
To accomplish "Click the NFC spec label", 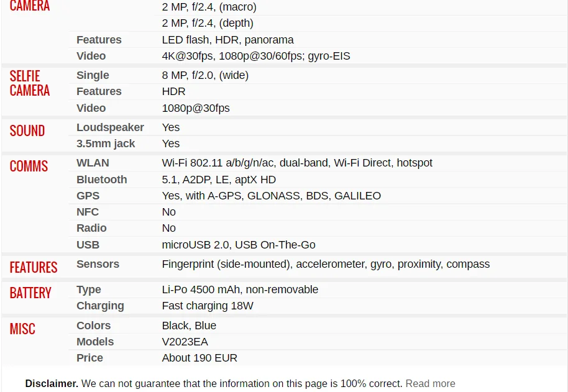I will (x=87, y=212).
